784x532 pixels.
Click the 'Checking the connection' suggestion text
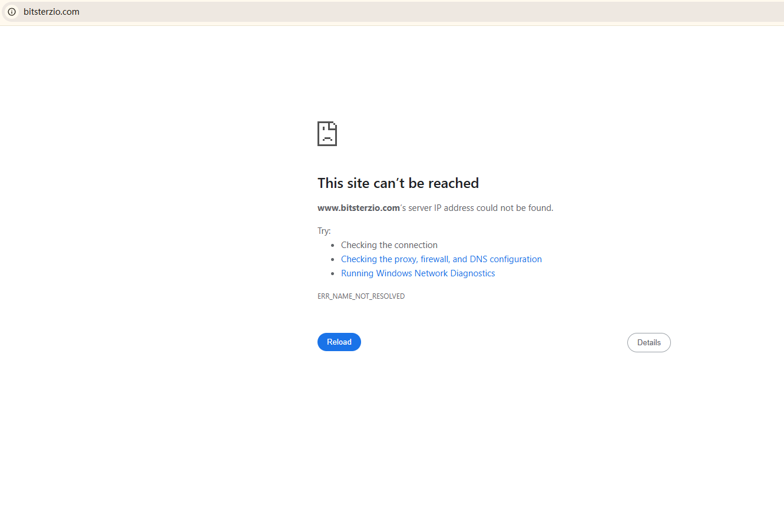tap(389, 245)
